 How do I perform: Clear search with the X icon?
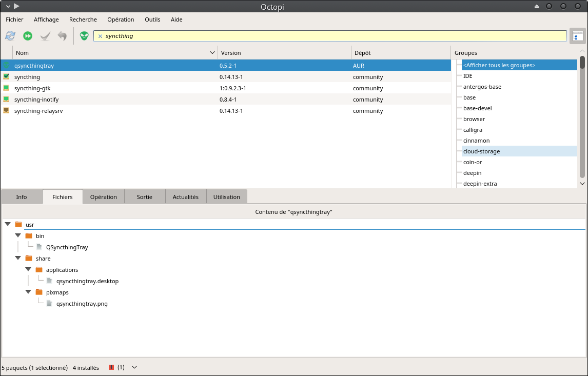pyautogui.click(x=100, y=36)
